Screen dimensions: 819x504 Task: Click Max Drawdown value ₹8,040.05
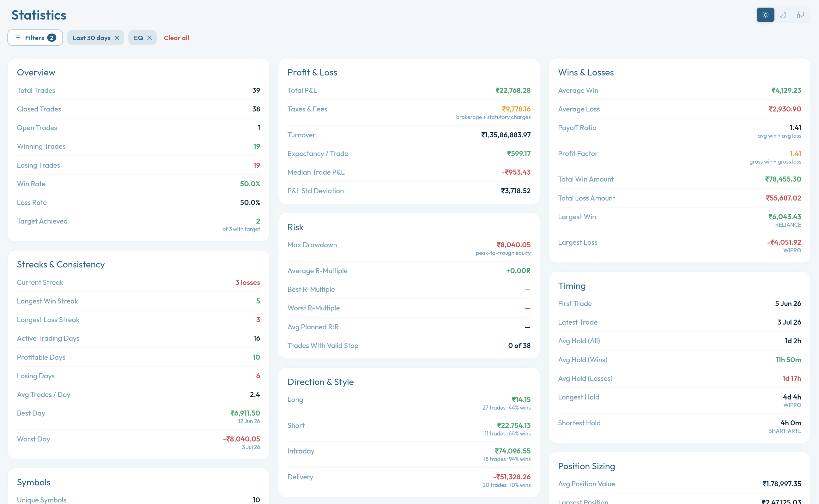[x=513, y=245]
